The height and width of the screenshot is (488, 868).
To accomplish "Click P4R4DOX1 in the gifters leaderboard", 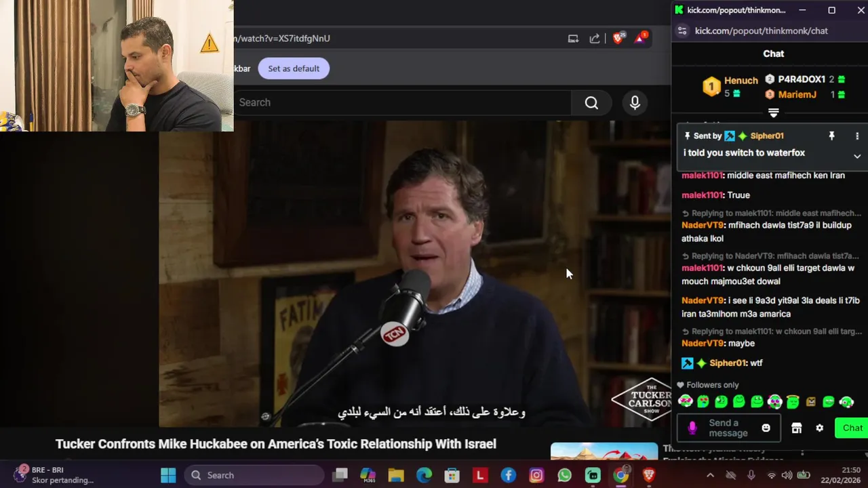I will click(x=802, y=79).
